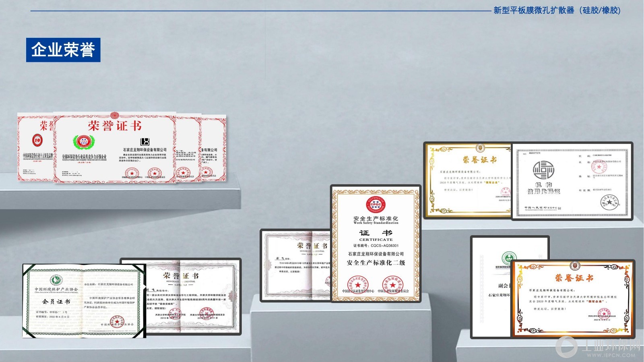Click the red seal on orange-framed certificate
644x362 pixels.
(x=603, y=314)
